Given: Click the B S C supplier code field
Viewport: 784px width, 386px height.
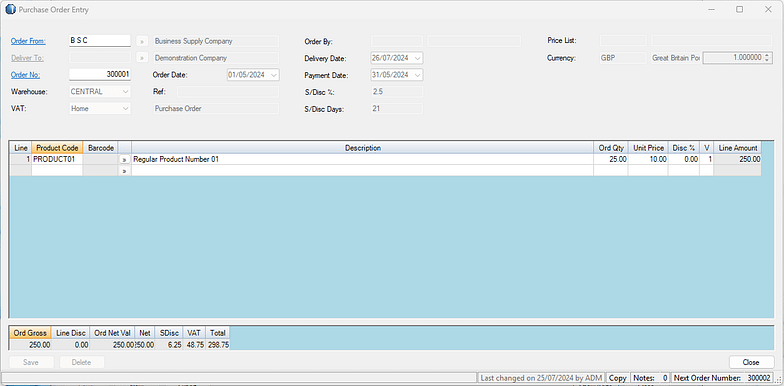Looking at the screenshot, I should [100, 41].
